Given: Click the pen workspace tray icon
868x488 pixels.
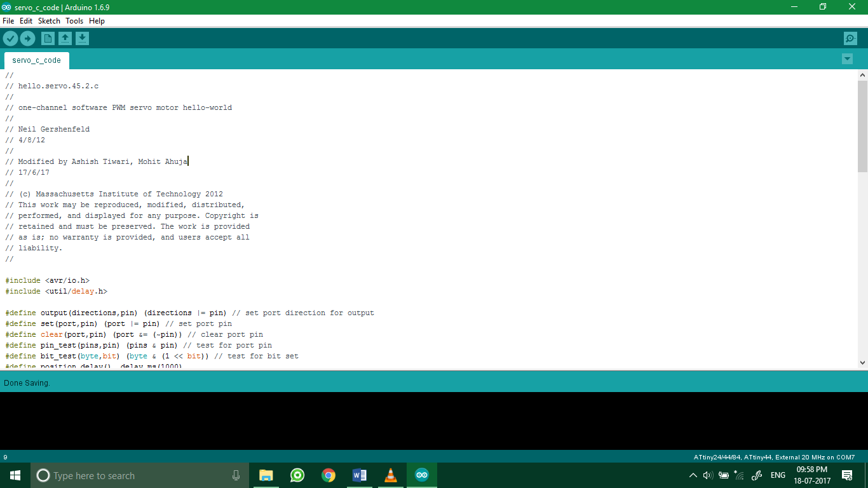Looking at the screenshot, I should click(x=757, y=475).
